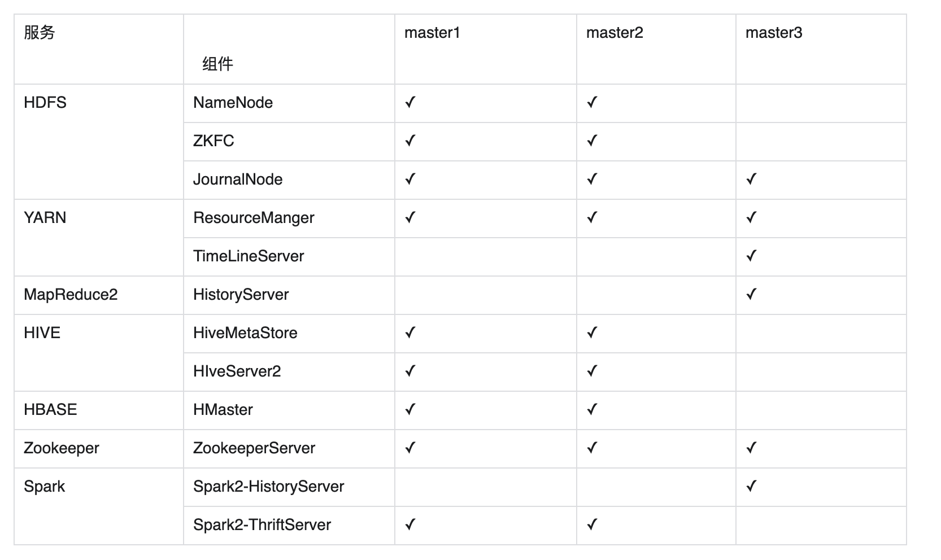Click the master1 column header

click(486, 50)
